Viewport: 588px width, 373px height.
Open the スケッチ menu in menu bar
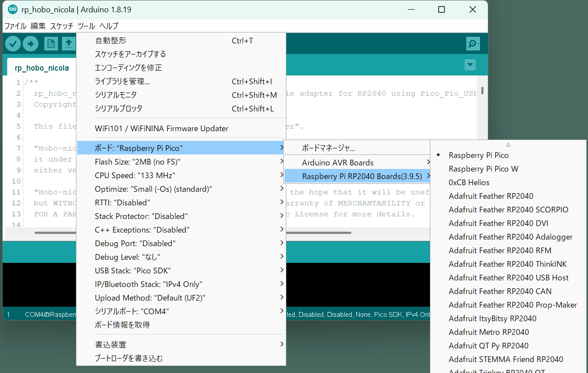[61, 26]
